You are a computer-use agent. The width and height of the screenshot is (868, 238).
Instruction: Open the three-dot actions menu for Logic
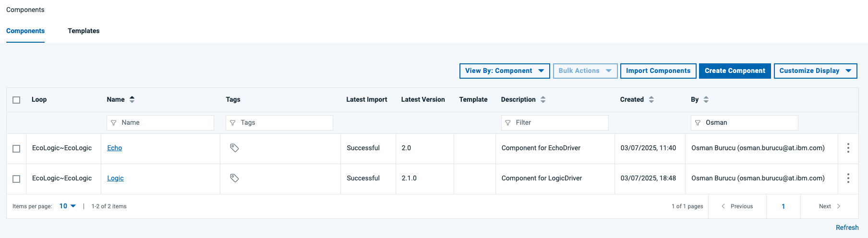click(x=848, y=178)
